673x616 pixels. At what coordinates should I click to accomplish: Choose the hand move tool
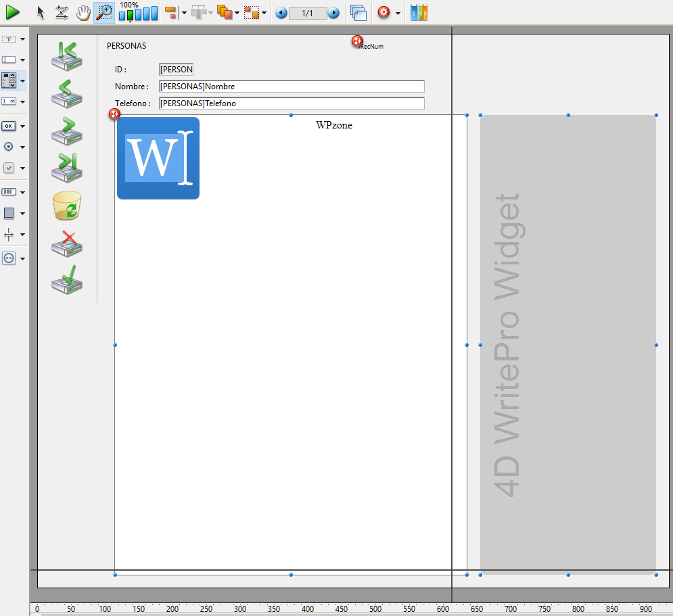point(83,12)
